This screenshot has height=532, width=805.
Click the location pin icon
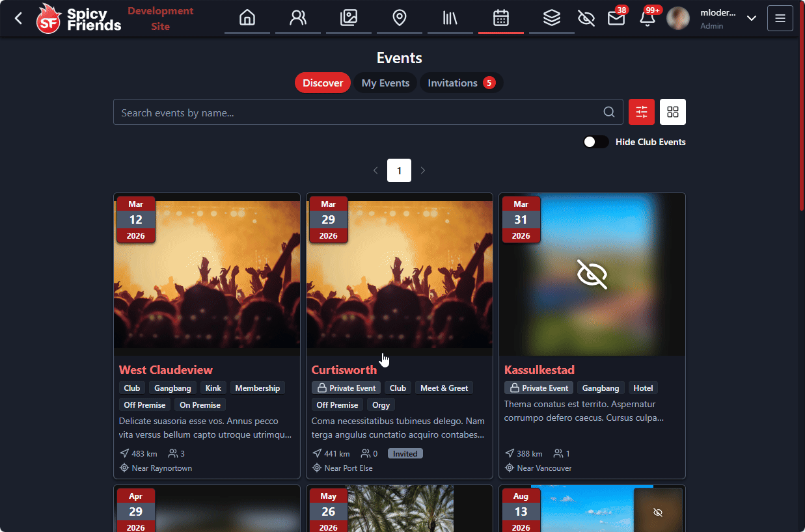pyautogui.click(x=400, y=18)
